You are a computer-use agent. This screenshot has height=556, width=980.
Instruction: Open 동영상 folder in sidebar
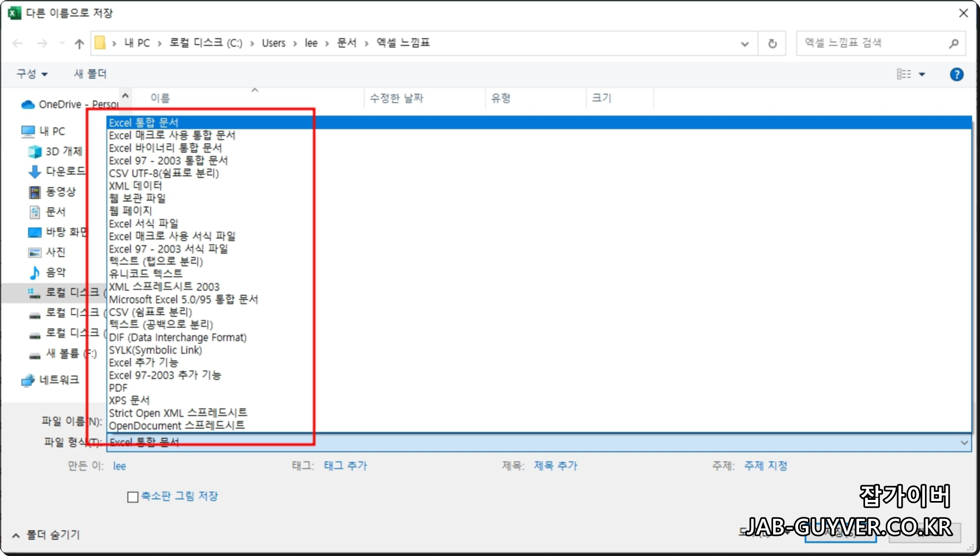coord(52,192)
